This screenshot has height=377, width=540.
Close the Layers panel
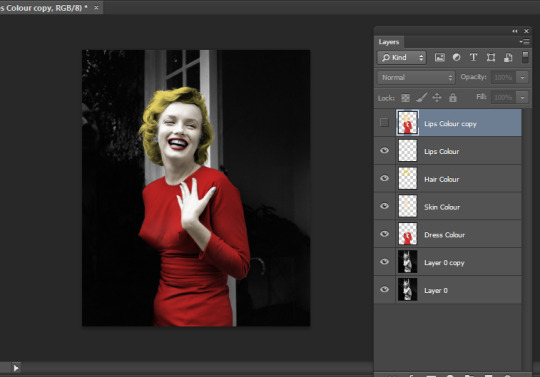(527, 31)
